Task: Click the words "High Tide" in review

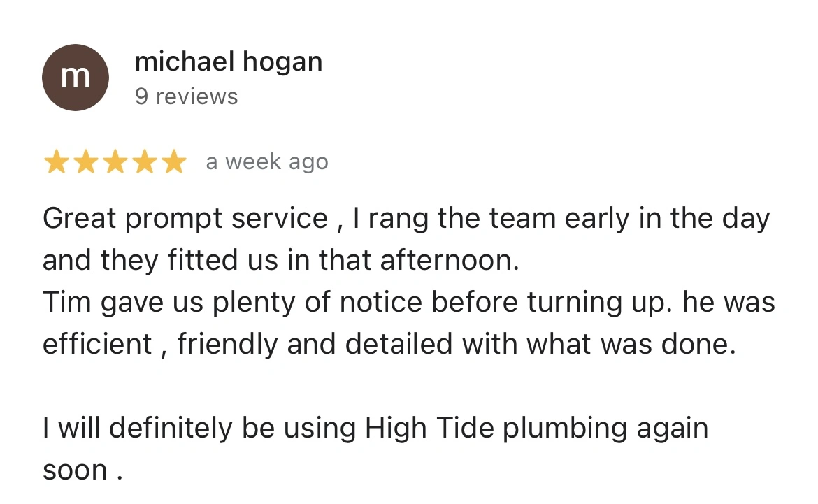Action: [429, 429]
